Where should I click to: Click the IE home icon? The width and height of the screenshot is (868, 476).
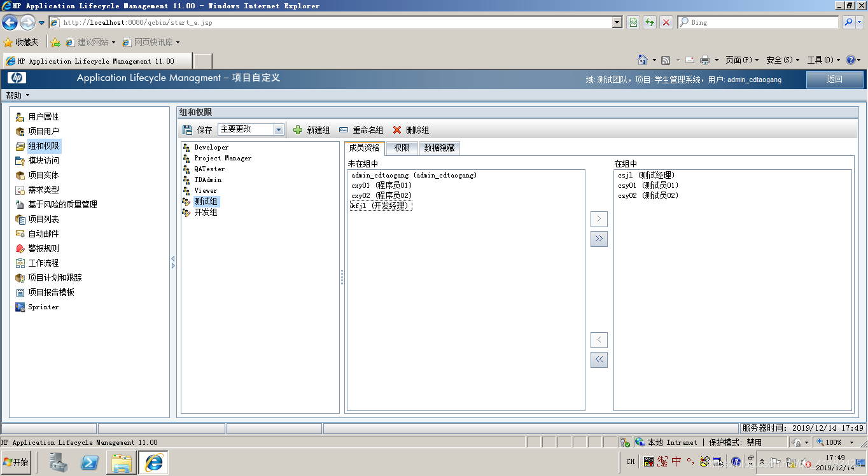[x=643, y=60]
